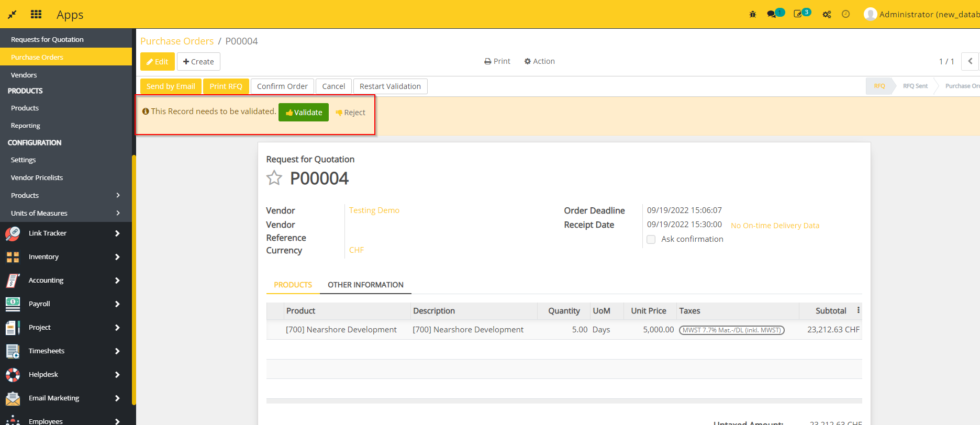Click the debug bug icon

(x=753, y=14)
